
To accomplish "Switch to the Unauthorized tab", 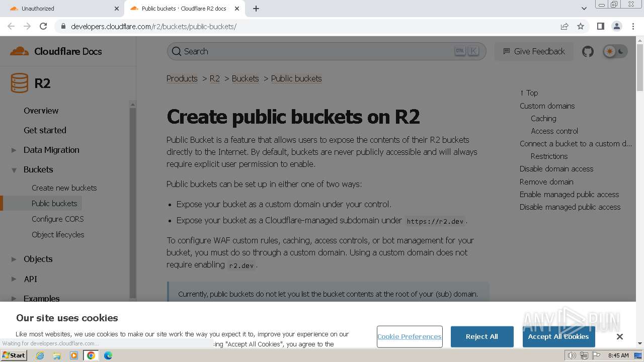I will pyautogui.click(x=63, y=9).
